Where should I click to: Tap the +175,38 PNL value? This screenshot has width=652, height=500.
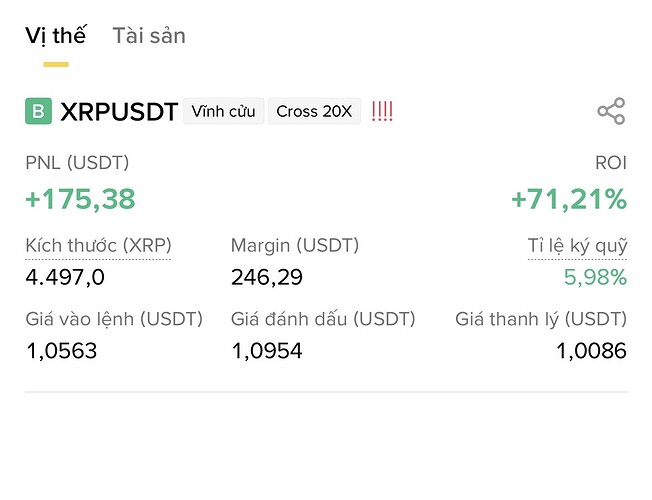point(81,199)
